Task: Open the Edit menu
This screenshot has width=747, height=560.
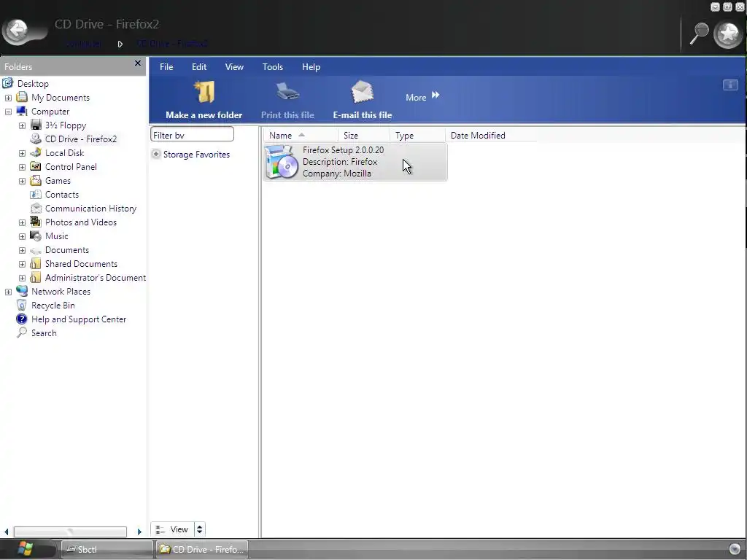Action: click(199, 67)
